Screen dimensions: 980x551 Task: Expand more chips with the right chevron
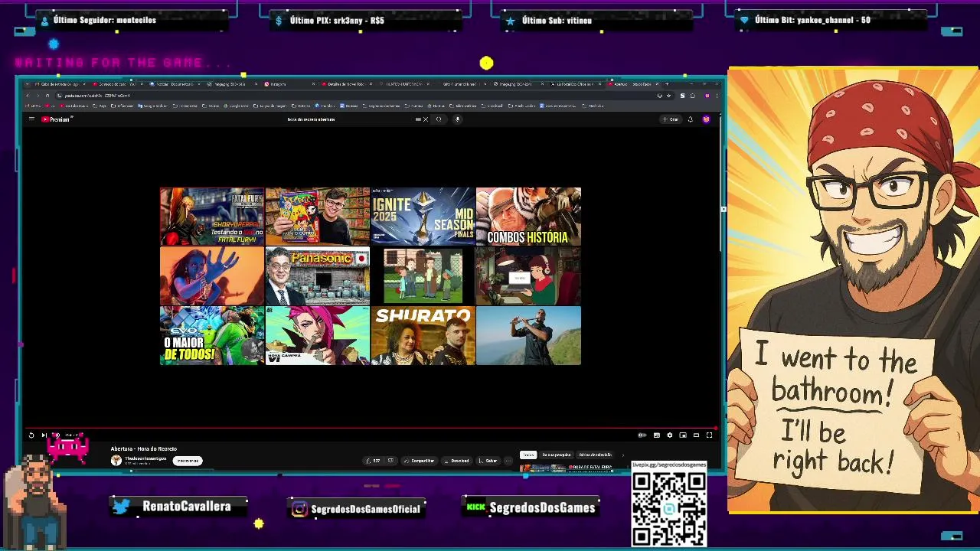(x=622, y=455)
